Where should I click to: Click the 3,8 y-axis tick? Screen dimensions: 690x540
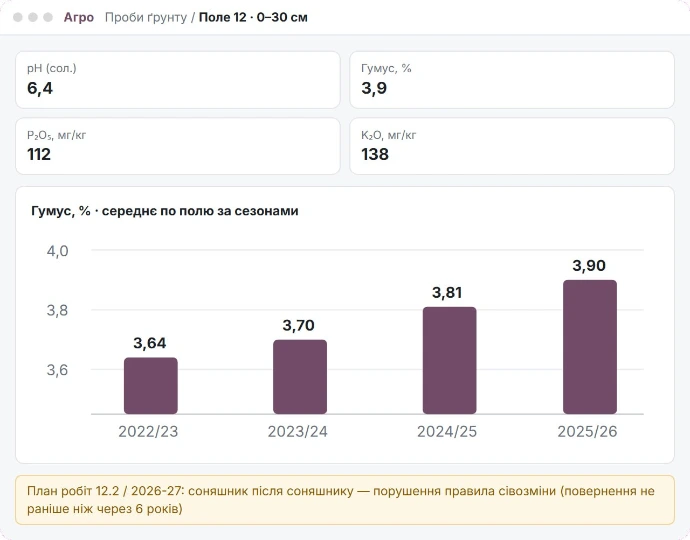tap(57, 310)
